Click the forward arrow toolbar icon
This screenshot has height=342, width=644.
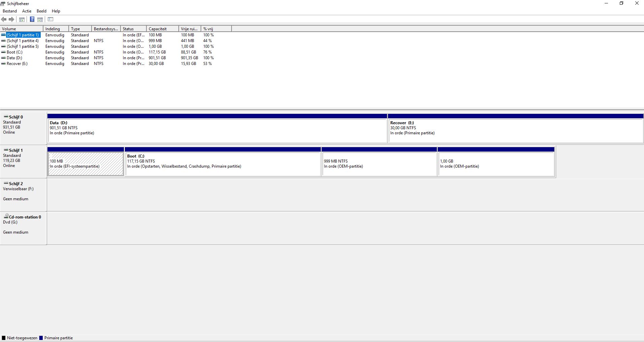(x=11, y=20)
